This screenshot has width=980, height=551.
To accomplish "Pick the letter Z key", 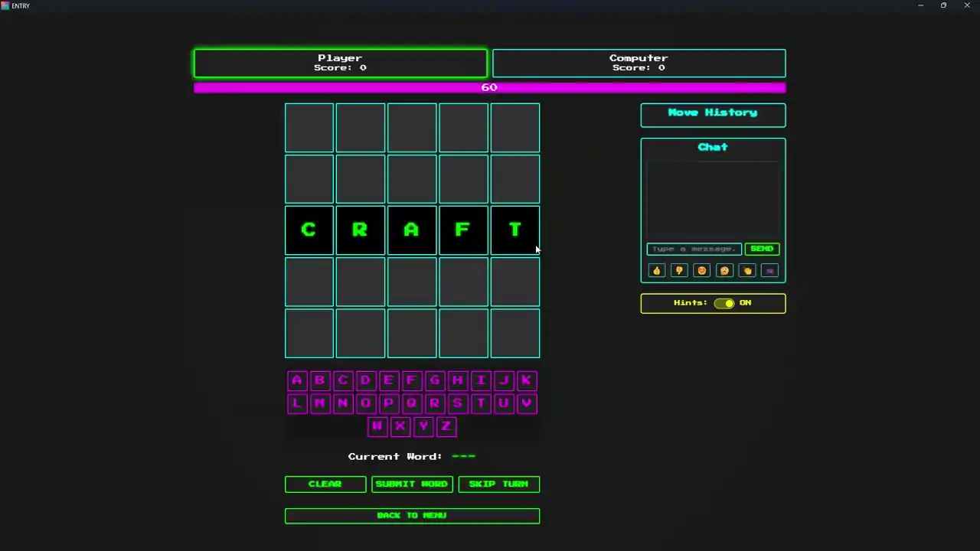I will click(x=446, y=426).
